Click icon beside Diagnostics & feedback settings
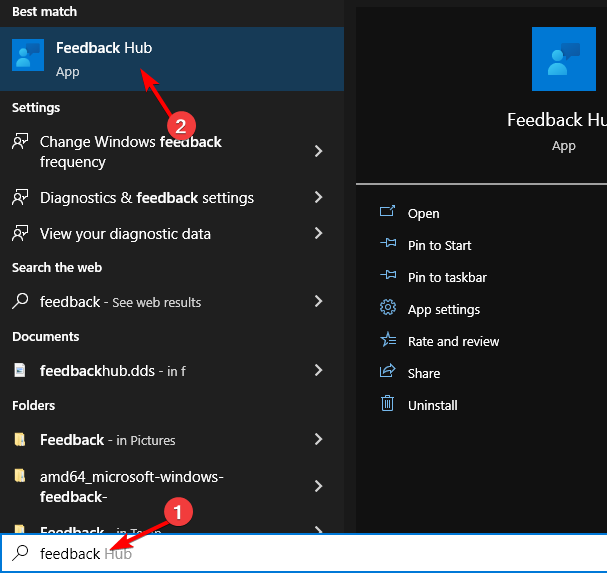Screen dimensions: 607x573 point(20,197)
